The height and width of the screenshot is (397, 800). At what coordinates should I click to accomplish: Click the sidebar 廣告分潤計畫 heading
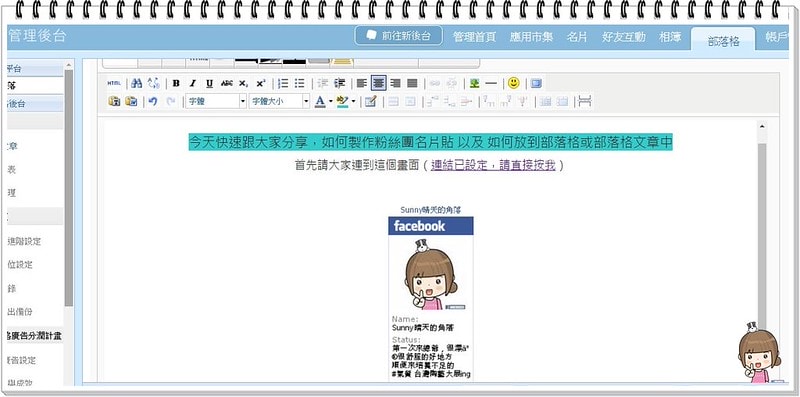pos(35,336)
